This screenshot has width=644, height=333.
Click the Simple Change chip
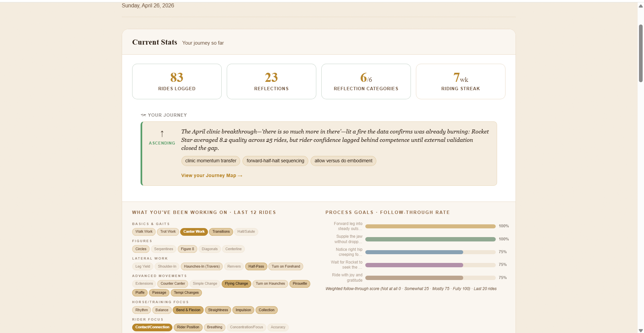pos(205,284)
